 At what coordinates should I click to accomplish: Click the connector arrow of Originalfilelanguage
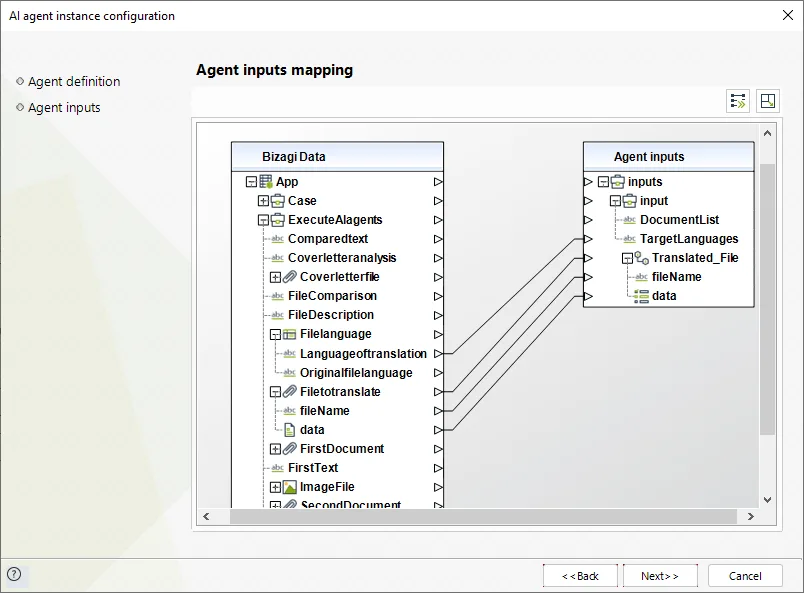(x=438, y=373)
